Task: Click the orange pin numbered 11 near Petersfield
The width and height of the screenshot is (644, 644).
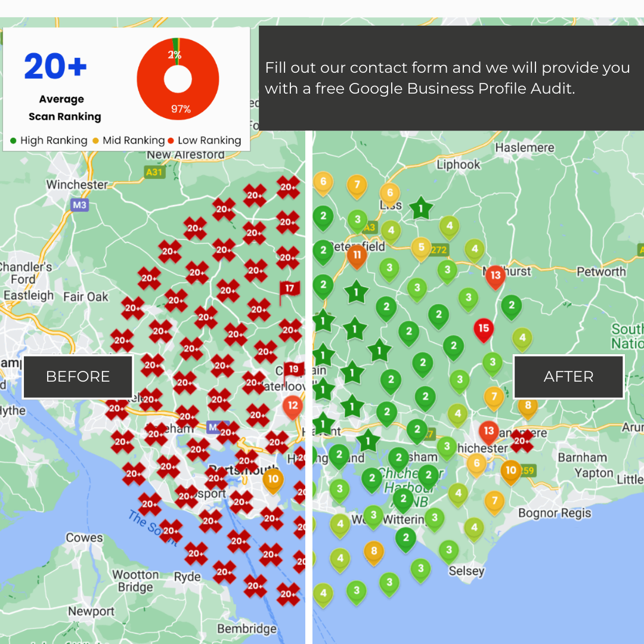Action: pyautogui.click(x=357, y=255)
